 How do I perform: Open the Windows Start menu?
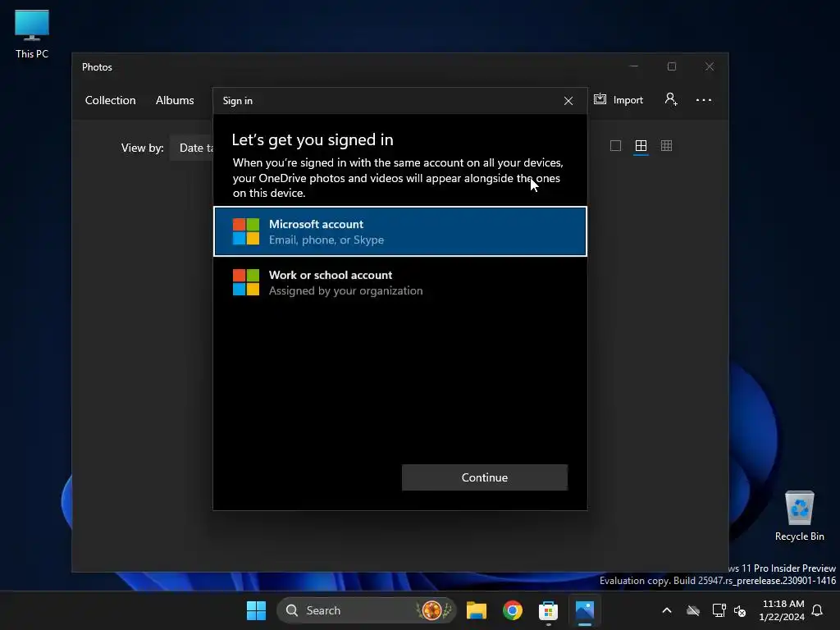click(256, 610)
